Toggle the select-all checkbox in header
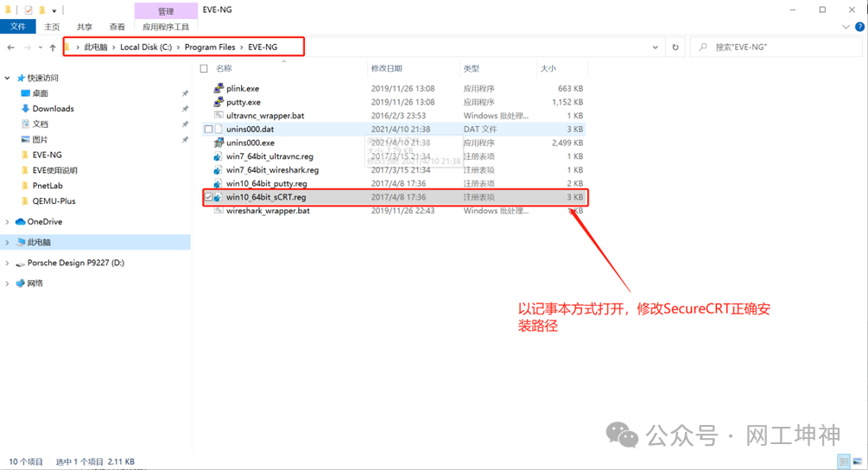This screenshot has height=470, width=868. pos(204,68)
